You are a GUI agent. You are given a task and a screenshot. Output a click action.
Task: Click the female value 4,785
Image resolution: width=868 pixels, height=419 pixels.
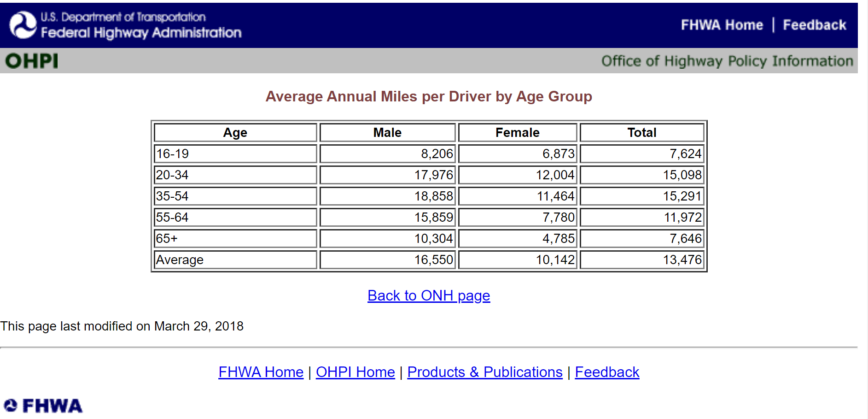559,238
